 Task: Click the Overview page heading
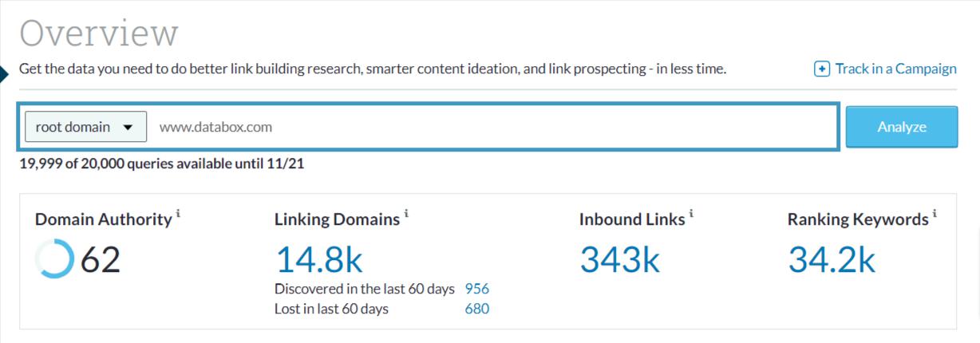tap(98, 34)
